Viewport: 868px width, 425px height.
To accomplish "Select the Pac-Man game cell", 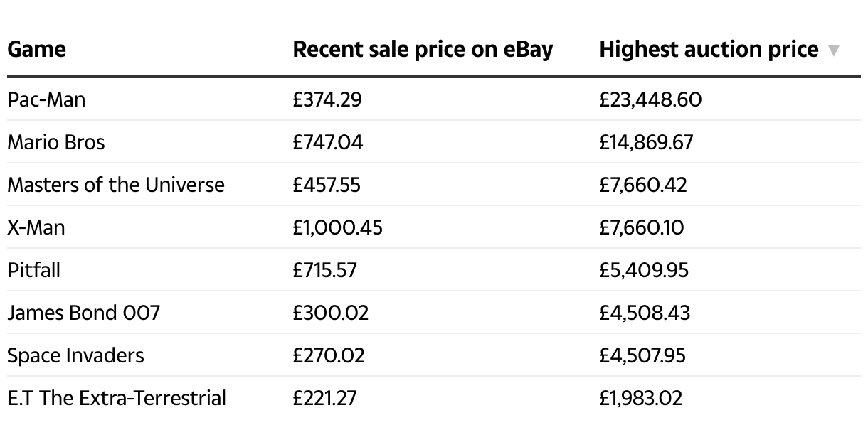I will 46,99.
